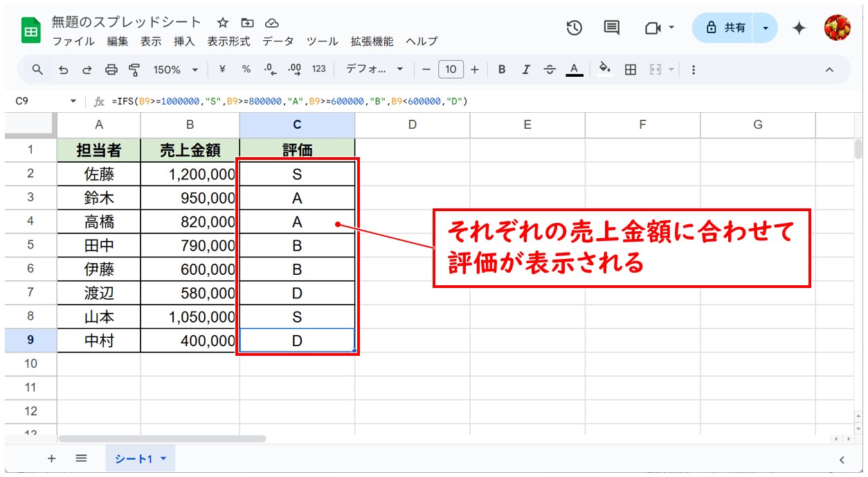Image resolution: width=868 pixels, height=477 pixels.
Task: Select row 10 header
Action: point(30,363)
